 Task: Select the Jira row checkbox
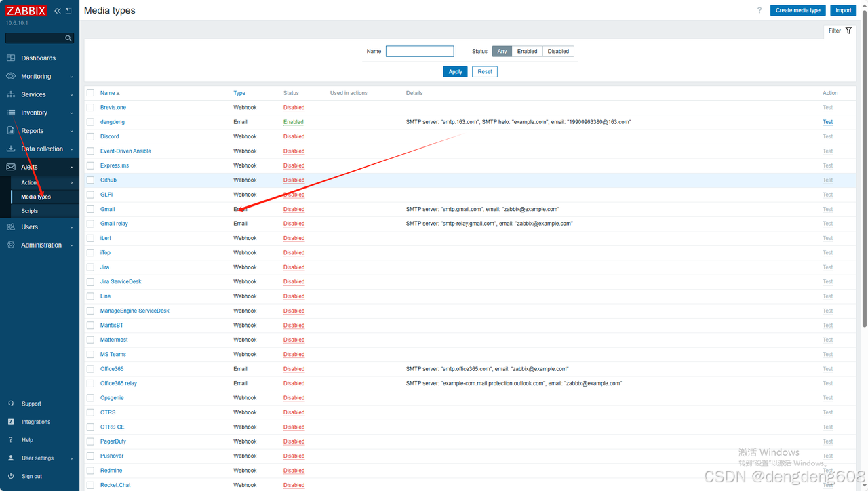pos(90,267)
